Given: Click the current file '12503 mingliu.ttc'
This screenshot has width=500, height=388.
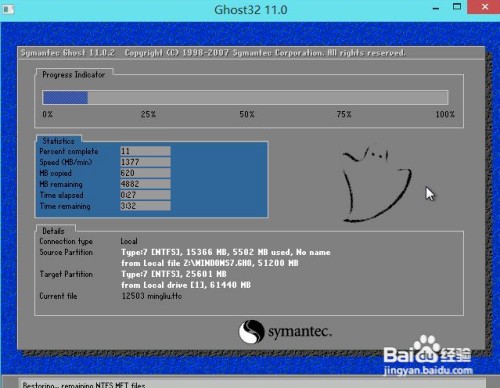Looking at the screenshot, I should 152,296.
